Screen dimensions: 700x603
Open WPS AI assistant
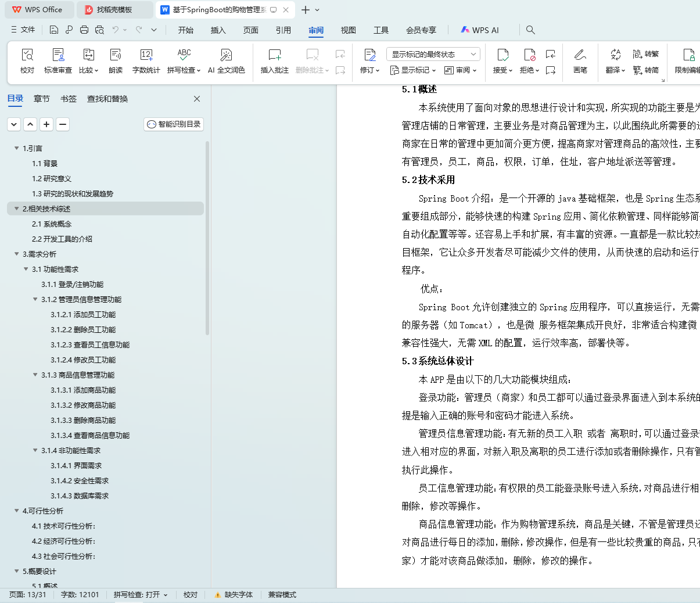click(480, 30)
